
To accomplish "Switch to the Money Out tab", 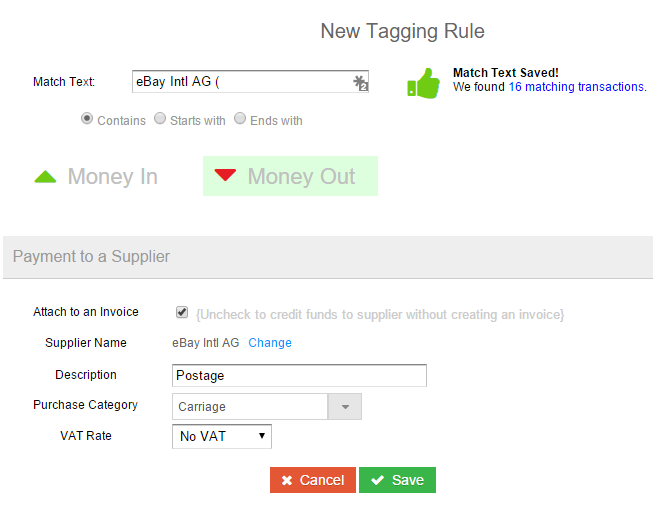I will click(290, 176).
